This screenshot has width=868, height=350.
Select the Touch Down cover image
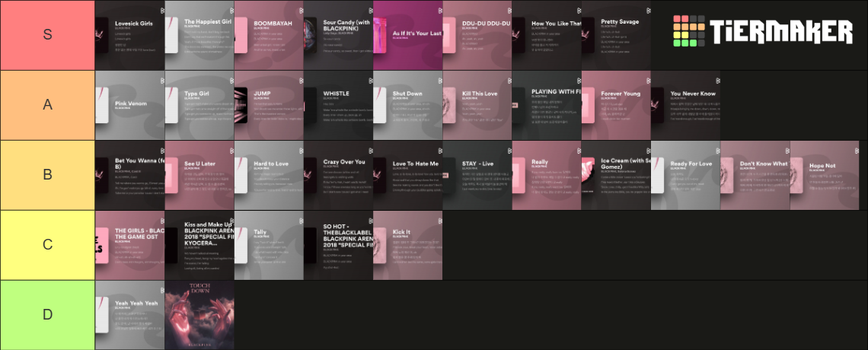pyautogui.click(x=199, y=315)
